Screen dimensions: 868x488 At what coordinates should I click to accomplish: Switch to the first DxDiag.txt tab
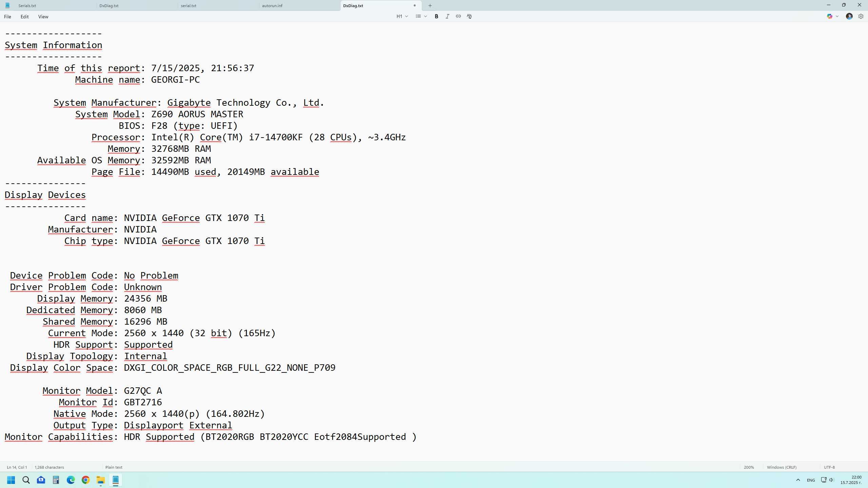[109, 6]
